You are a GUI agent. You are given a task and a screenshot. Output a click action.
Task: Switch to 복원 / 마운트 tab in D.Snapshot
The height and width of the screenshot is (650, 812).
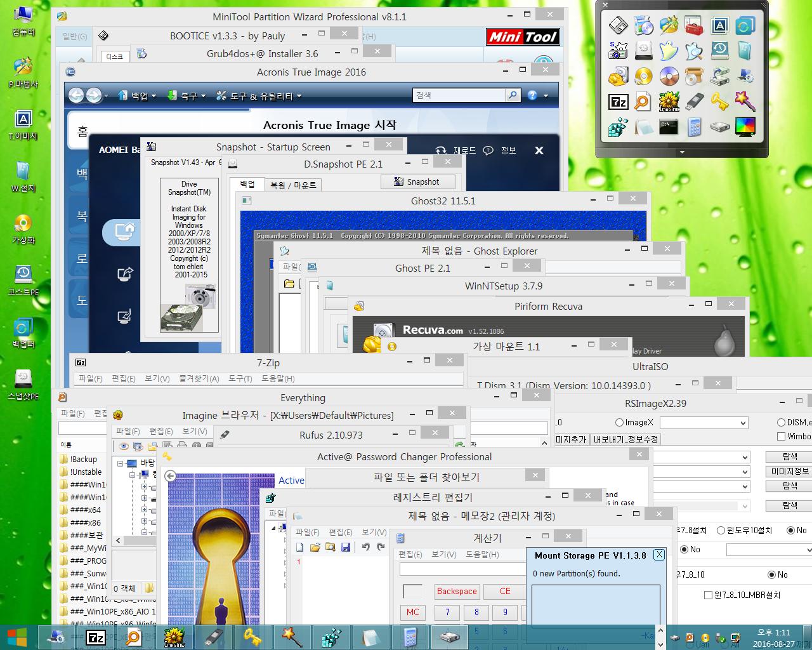293,185
